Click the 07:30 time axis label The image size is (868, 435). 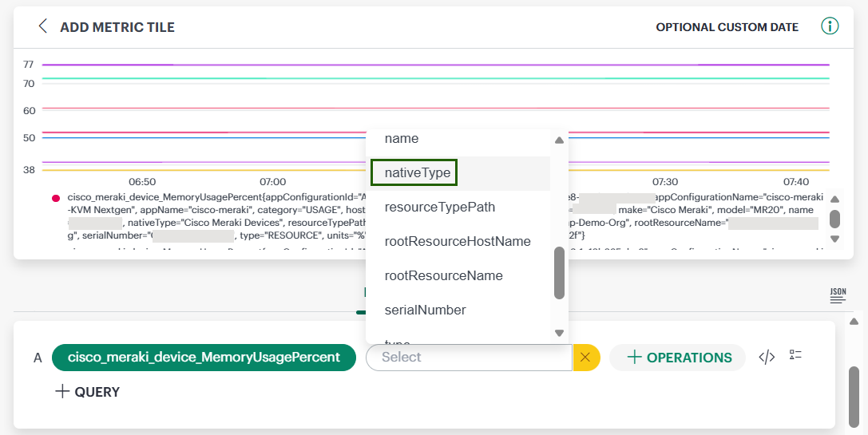pyautogui.click(x=665, y=181)
